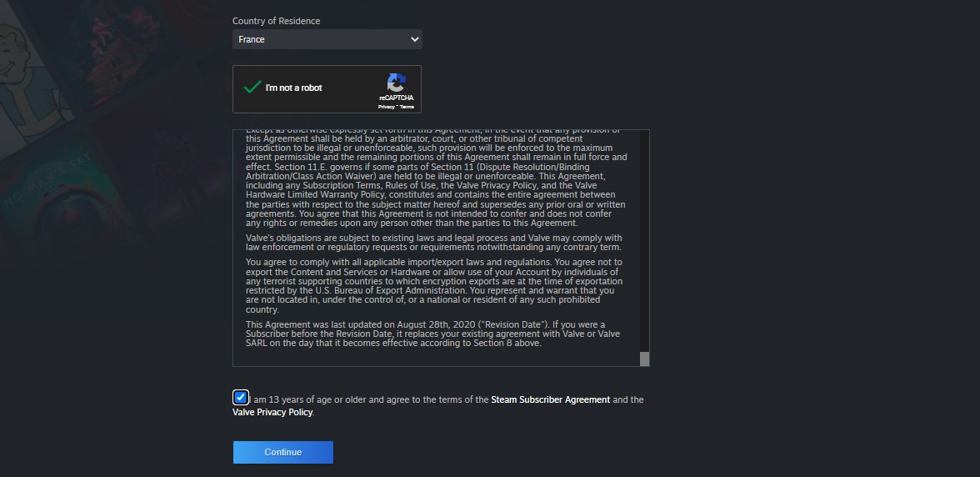Click the paragraph about import/export laws
The width and height of the screenshot is (980, 477).
(x=433, y=286)
